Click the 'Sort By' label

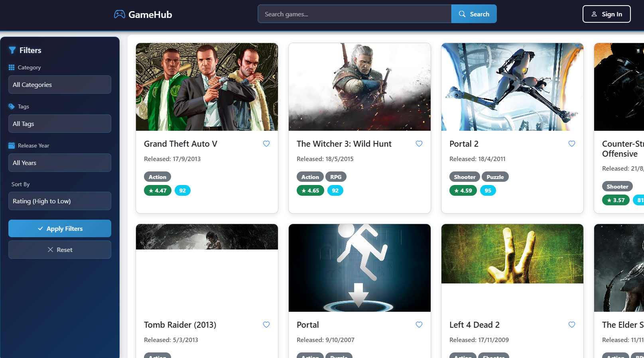point(20,184)
